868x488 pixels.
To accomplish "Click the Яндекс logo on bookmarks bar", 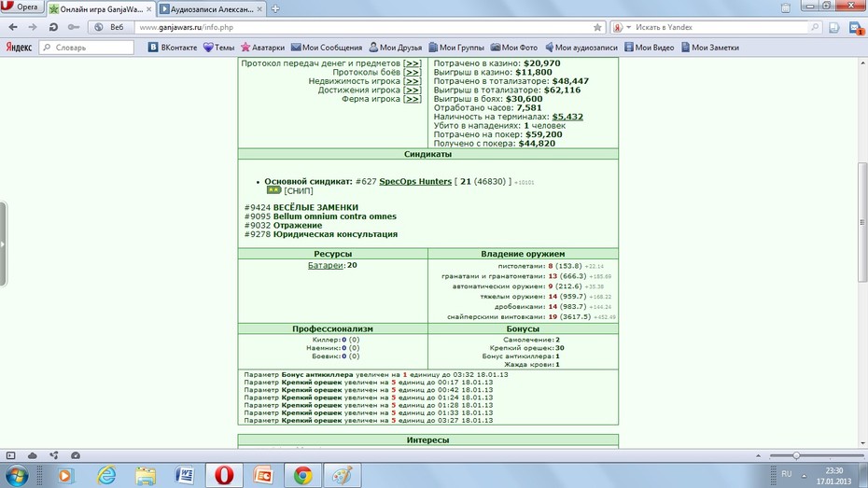I will 19,48.
